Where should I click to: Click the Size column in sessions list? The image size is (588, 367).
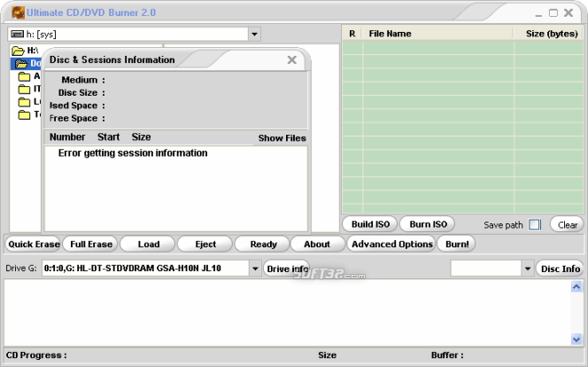141,137
